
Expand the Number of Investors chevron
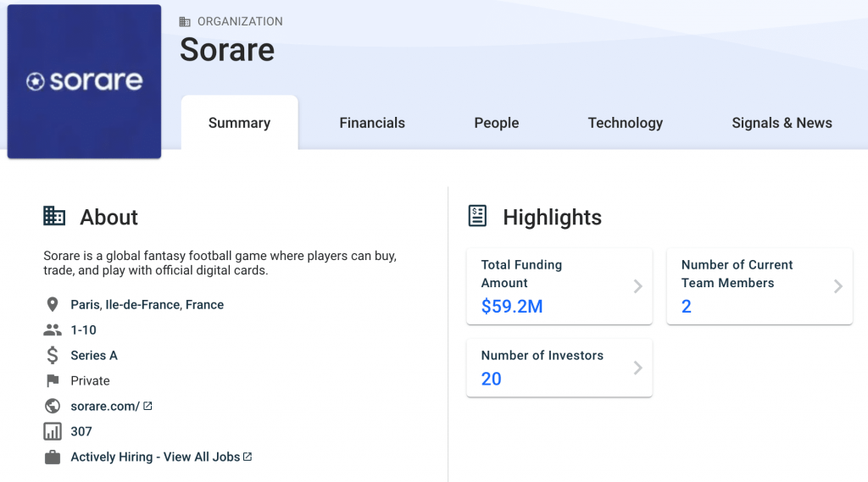(637, 368)
